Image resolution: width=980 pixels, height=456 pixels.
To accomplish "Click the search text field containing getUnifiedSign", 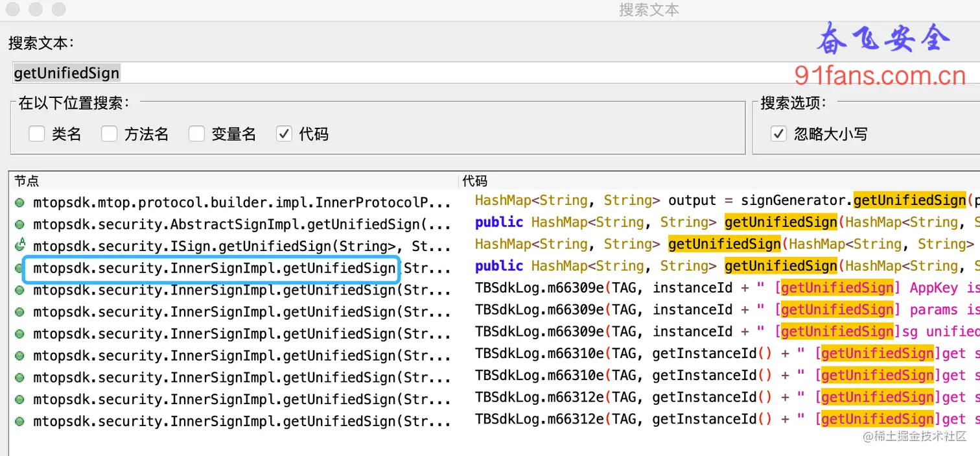I will point(496,73).
